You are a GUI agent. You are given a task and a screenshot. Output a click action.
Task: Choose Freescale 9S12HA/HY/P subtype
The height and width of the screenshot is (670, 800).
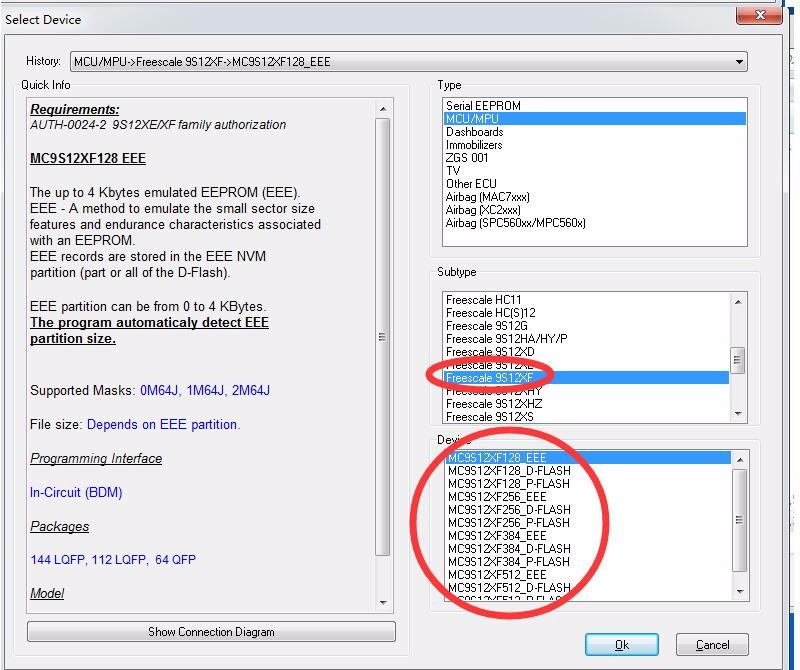pos(587,339)
